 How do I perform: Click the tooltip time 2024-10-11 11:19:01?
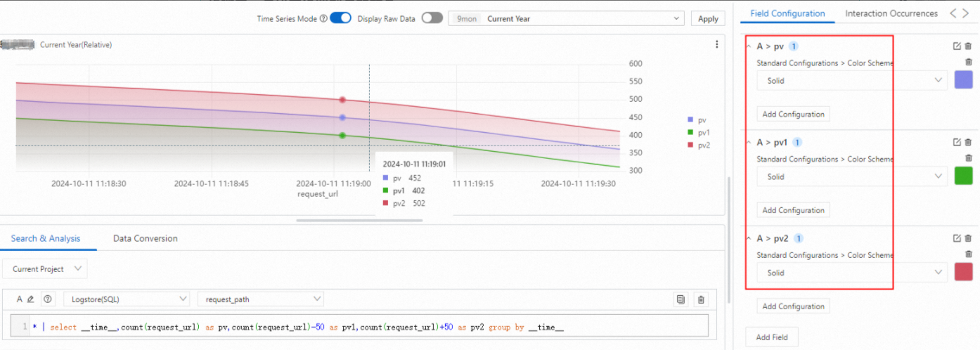point(414,164)
